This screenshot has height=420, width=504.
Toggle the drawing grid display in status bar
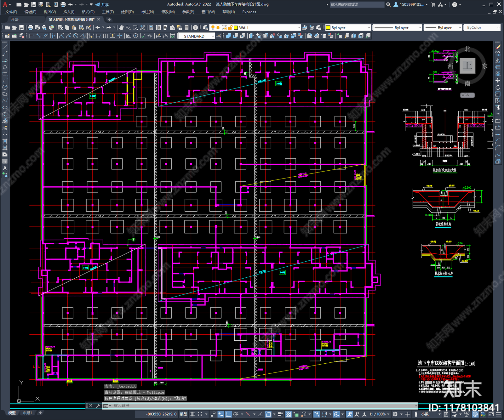click(x=192, y=414)
